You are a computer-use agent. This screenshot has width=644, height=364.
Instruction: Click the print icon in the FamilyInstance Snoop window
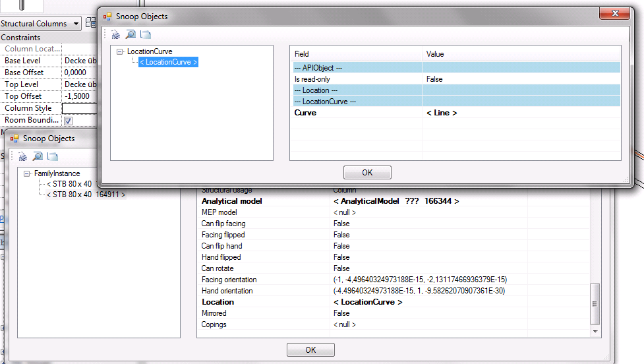(23, 156)
